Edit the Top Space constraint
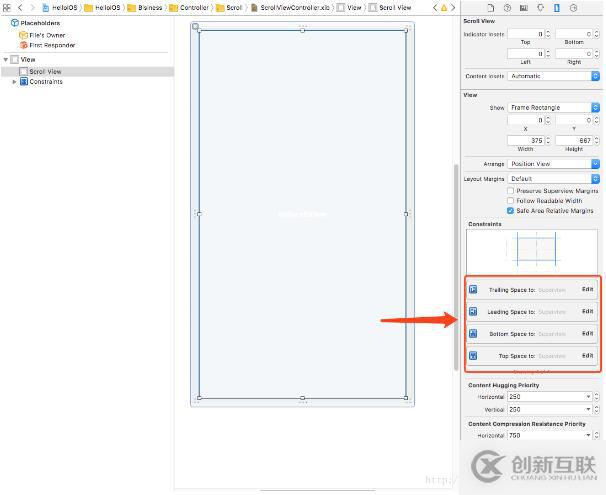 pyautogui.click(x=587, y=355)
